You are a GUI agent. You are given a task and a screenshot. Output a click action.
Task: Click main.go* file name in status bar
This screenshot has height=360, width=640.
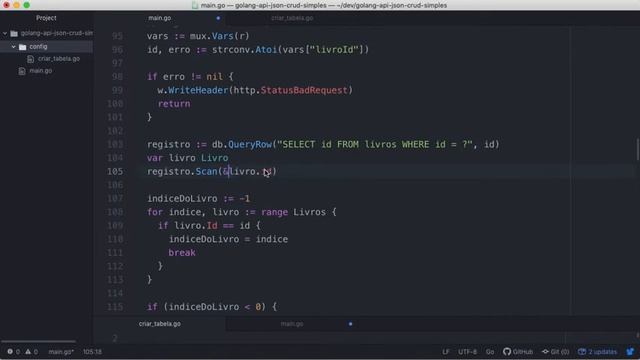pos(61,351)
